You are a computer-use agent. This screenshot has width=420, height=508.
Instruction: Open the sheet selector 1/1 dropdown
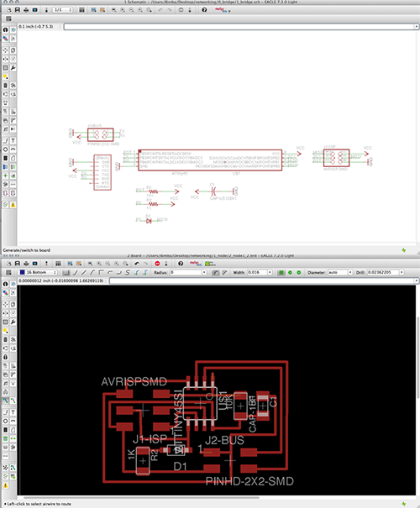[x=62, y=10]
